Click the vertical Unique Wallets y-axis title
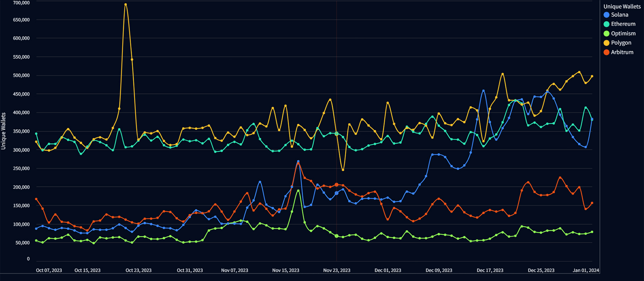The image size is (644, 281). point(4,131)
